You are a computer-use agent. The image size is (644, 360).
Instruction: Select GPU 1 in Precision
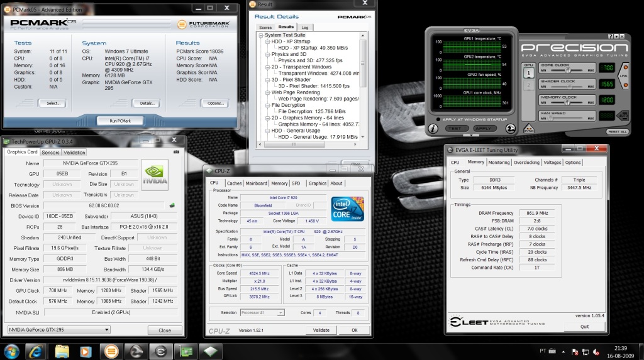(x=528, y=73)
